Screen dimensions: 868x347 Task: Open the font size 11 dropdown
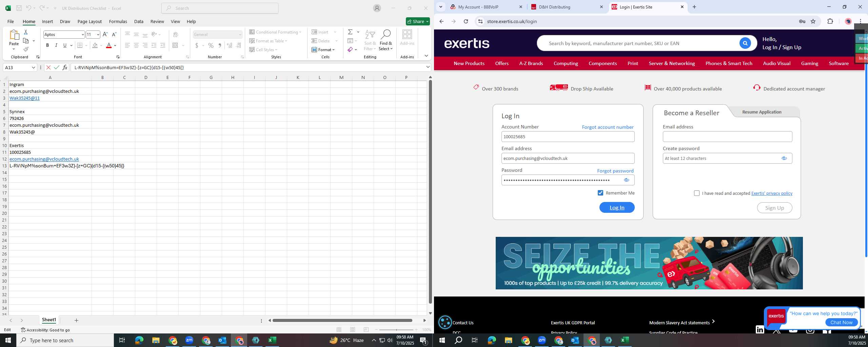98,35
